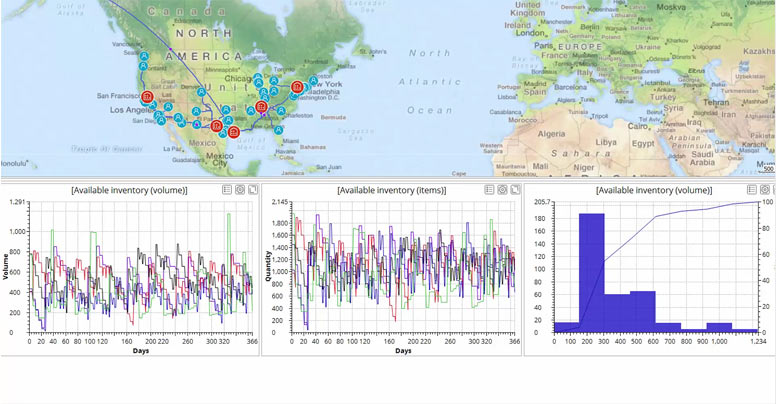Click the 'Los Angeles' map label
Screen dimensions: 776x404
[x=131, y=110]
